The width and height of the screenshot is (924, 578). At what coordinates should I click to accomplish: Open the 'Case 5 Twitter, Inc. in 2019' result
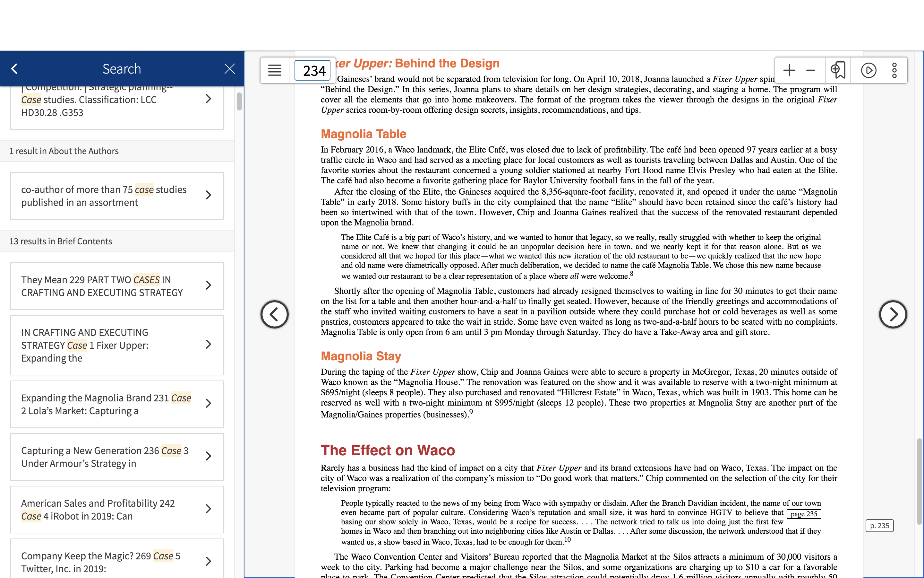pos(117,559)
